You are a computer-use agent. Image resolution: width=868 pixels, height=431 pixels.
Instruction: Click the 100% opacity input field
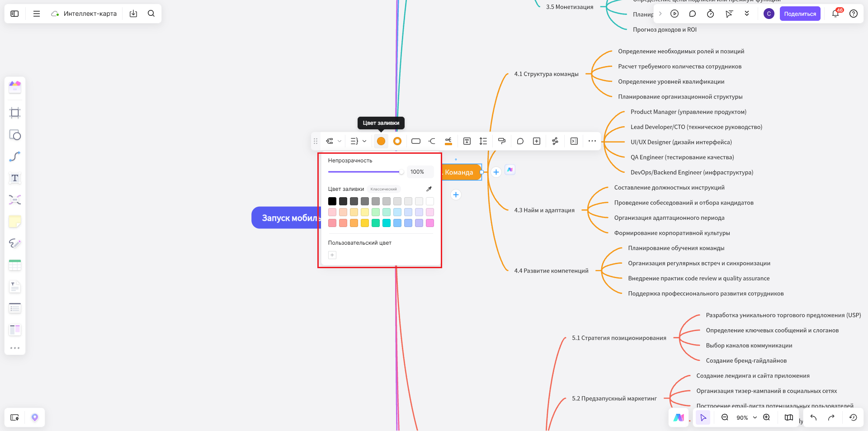click(x=420, y=172)
